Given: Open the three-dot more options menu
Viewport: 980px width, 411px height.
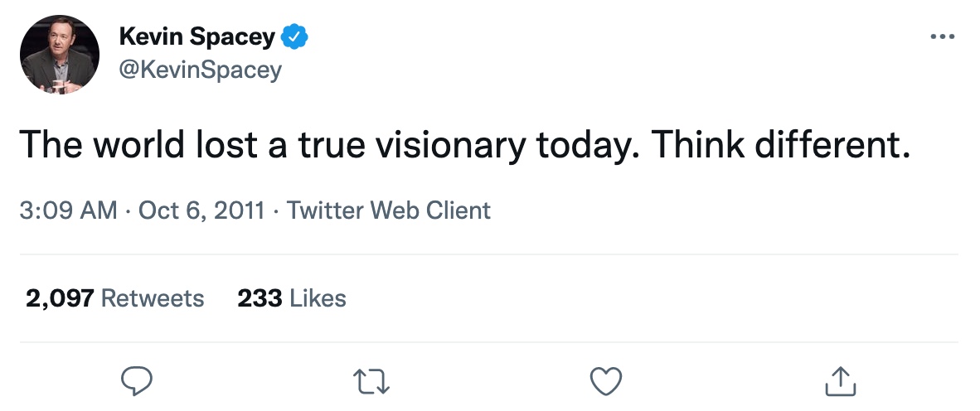Looking at the screenshot, I should pyautogui.click(x=943, y=37).
